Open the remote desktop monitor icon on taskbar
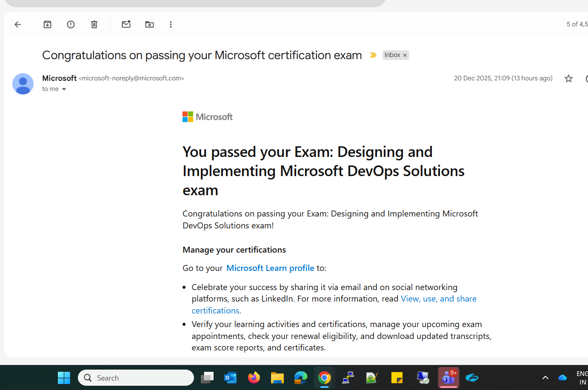Image resolution: width=588 pixels, height=390 pixels. 423,378
